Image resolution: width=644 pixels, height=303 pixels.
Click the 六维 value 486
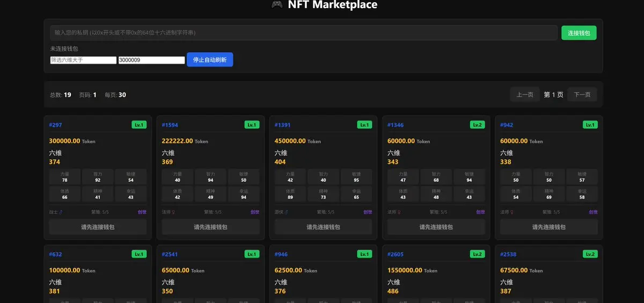[393, 291]
